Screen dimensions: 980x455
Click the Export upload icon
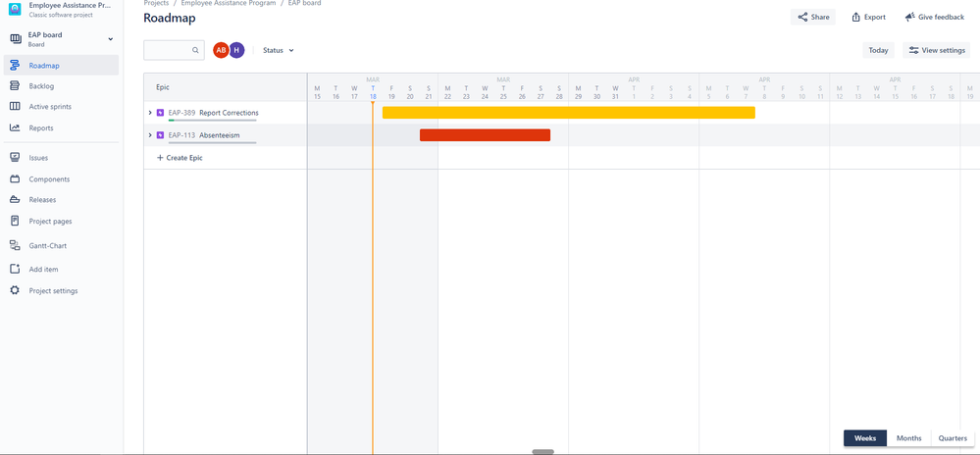[x=856, y=18]
